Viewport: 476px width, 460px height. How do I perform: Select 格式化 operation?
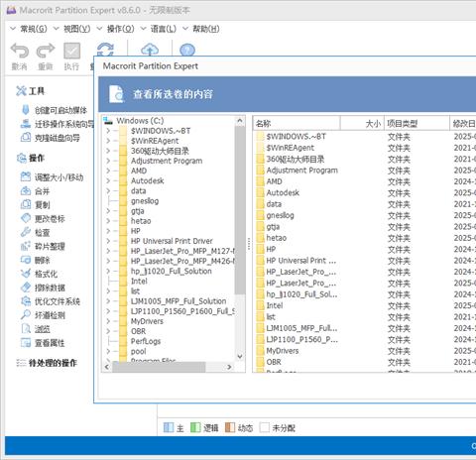(39, 274)
